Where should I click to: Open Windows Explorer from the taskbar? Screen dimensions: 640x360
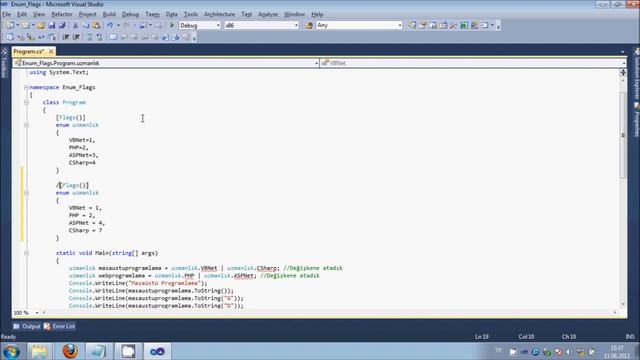coord(40,351)
